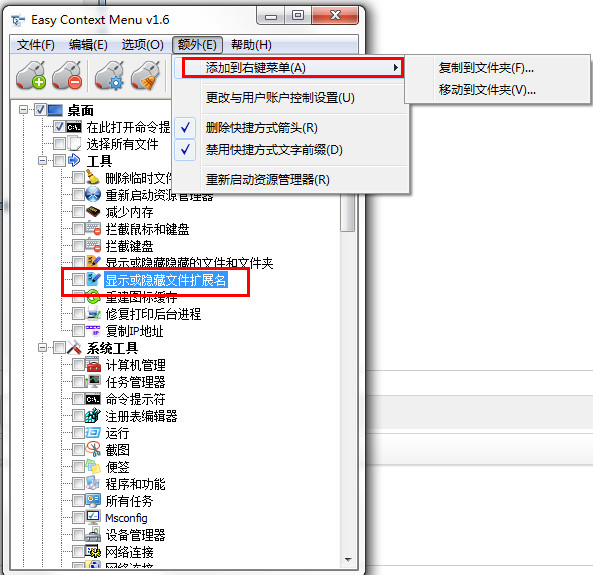Click printer icon for 修复打印后台进程
The image size is (593, 575).
(93, 313)
